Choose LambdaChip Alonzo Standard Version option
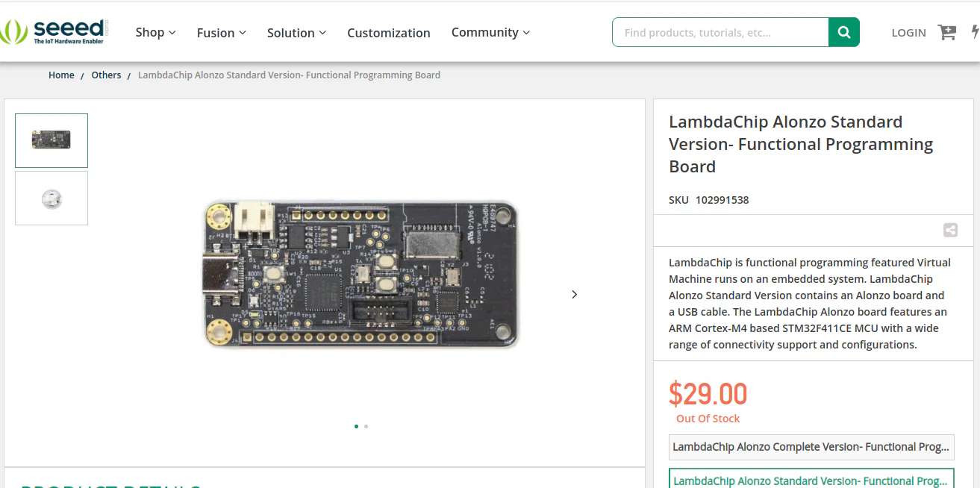980x488 pixels. click(x=811, y=479)
